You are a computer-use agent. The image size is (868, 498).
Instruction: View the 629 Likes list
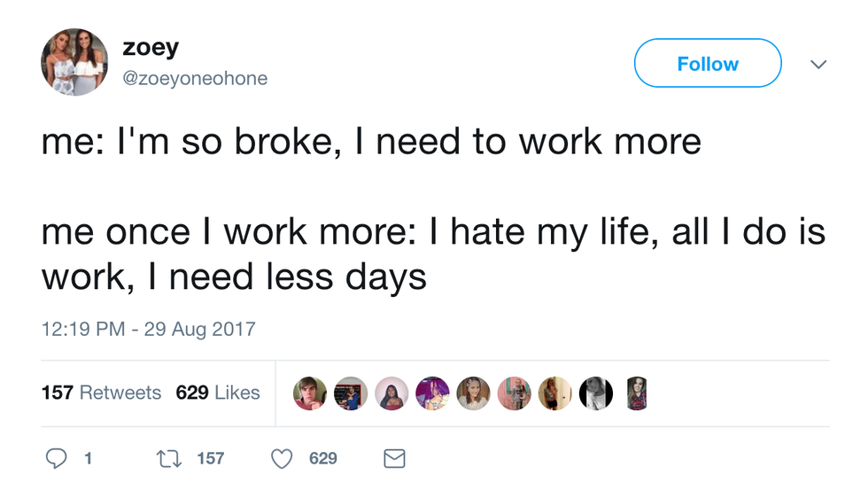[x=218, y=393]
